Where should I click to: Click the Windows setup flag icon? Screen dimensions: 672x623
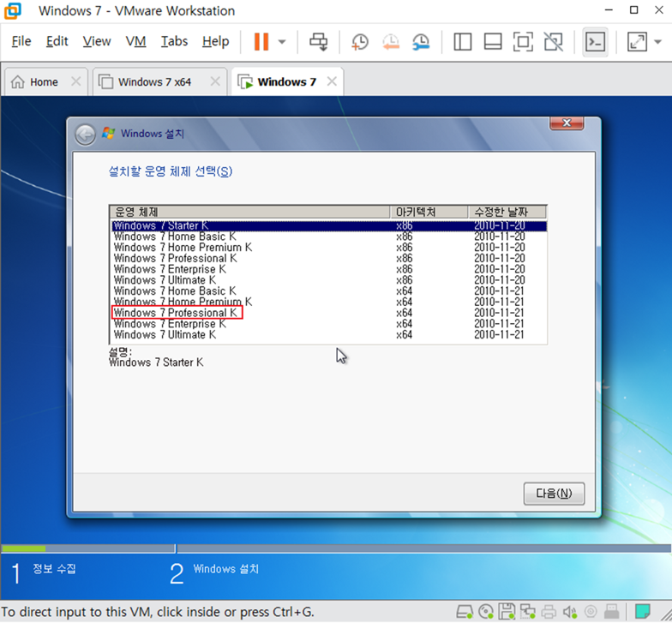(x=108, y=134)
